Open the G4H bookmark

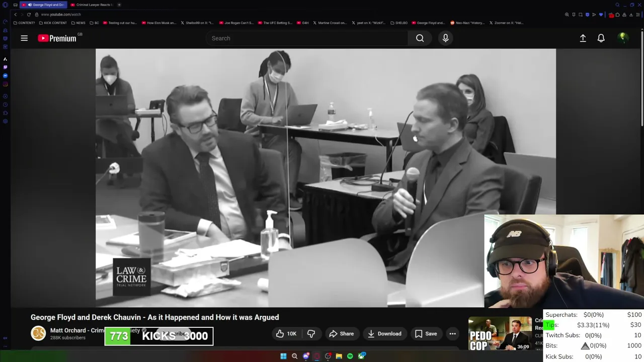coord(302,23)
